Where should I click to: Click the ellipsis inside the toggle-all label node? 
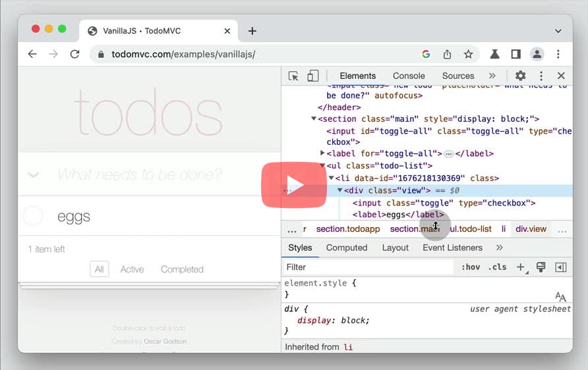tap(448, 154)
